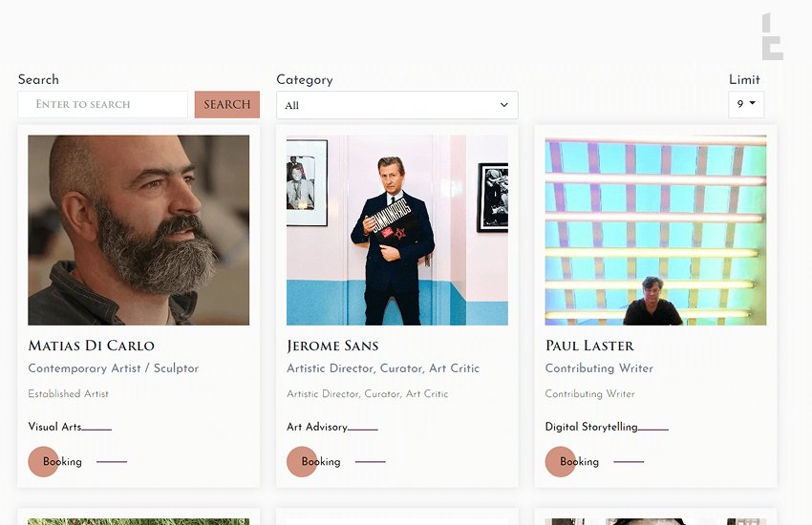Expand the Limit dropdown showing 9
This screenshot has height=525, width=812.
[x=746, y=104]
